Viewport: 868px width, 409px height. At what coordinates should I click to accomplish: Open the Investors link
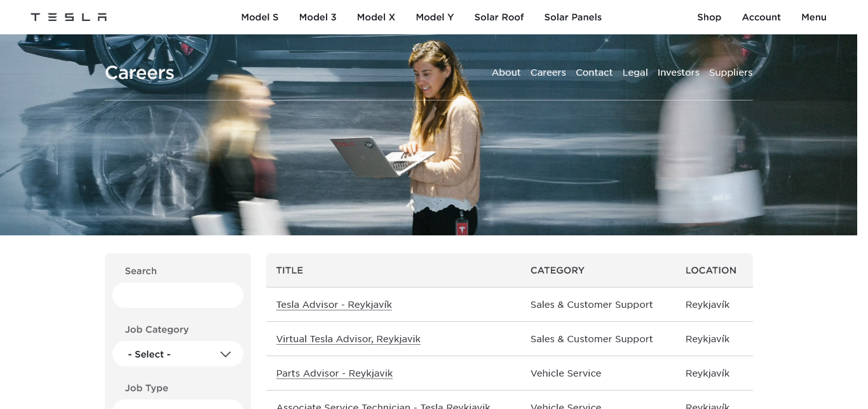[x=678, y=73]
